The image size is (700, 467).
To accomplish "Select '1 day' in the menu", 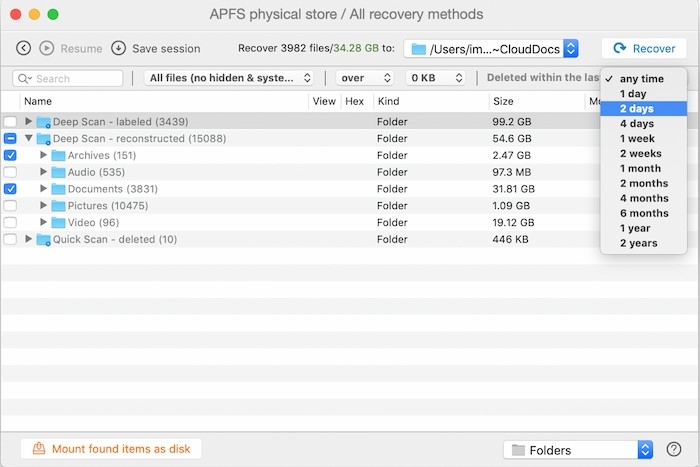I will (x=643, y=94).
